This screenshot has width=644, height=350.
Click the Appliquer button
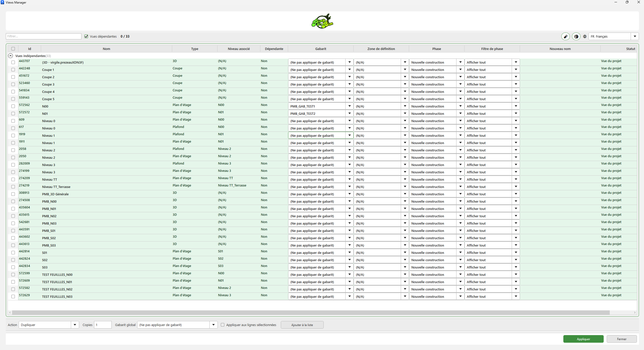(583, 339)
